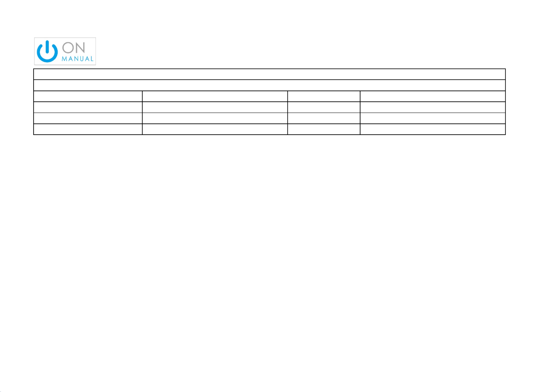Click the blue power symbol in the logo

tap(47, 51)
